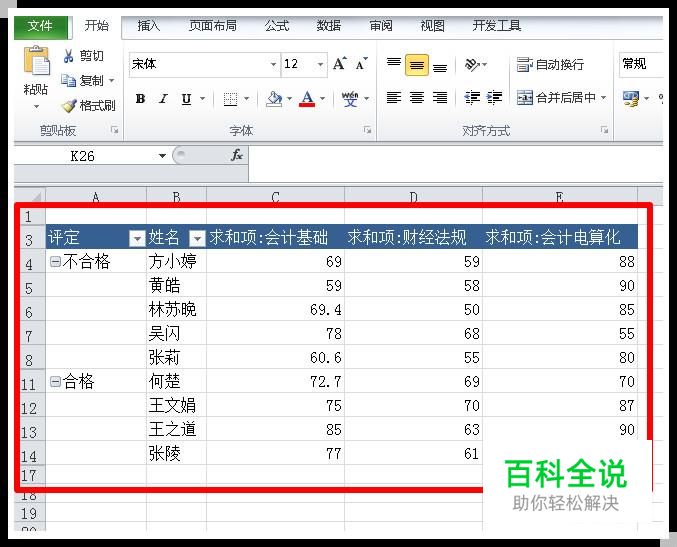Viewport: 677px width, 547px height.
Task: Switch to the 公式 (Formulas) tab
Action: 277,26
